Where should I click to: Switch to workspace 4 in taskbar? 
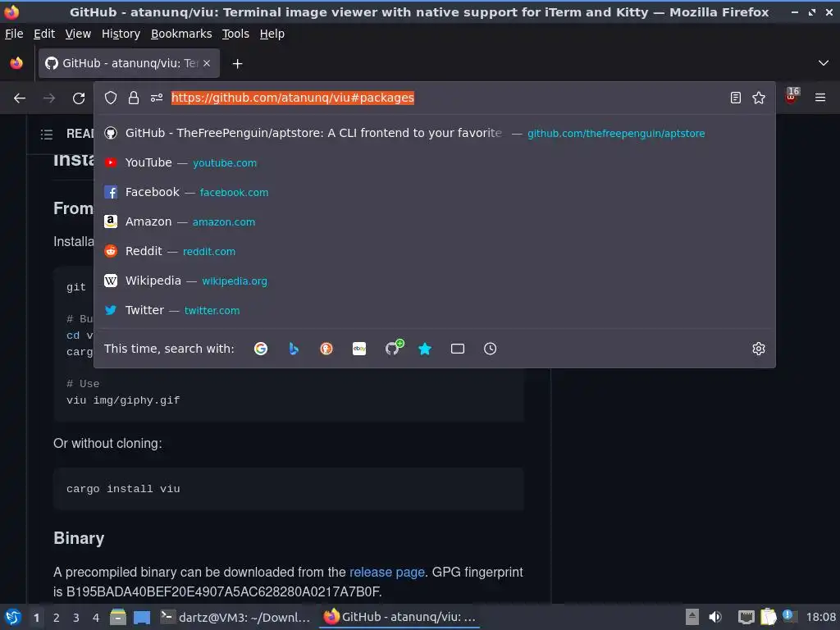coord(96,618)
